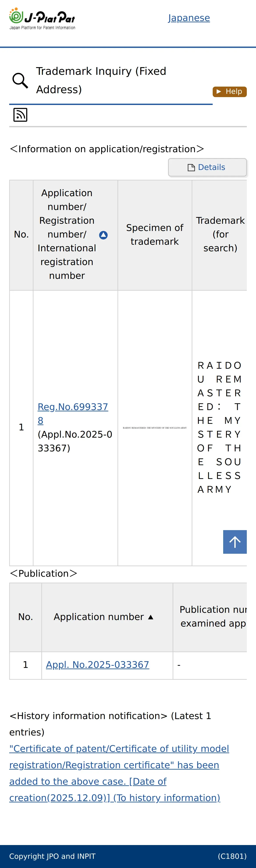Screen dimensions: 256x868
Task: Click the J-PlatPat logo
Action: [42, 19]
